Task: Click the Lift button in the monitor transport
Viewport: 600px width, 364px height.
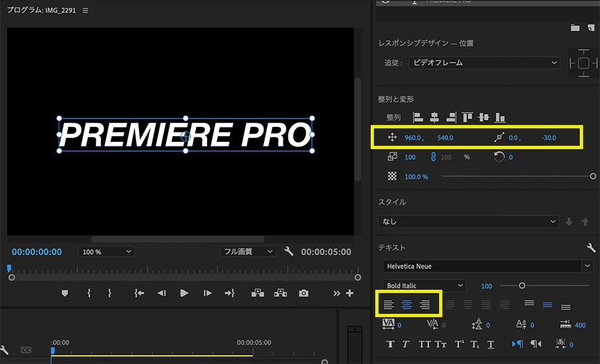Action: click(x=257, y=293)
